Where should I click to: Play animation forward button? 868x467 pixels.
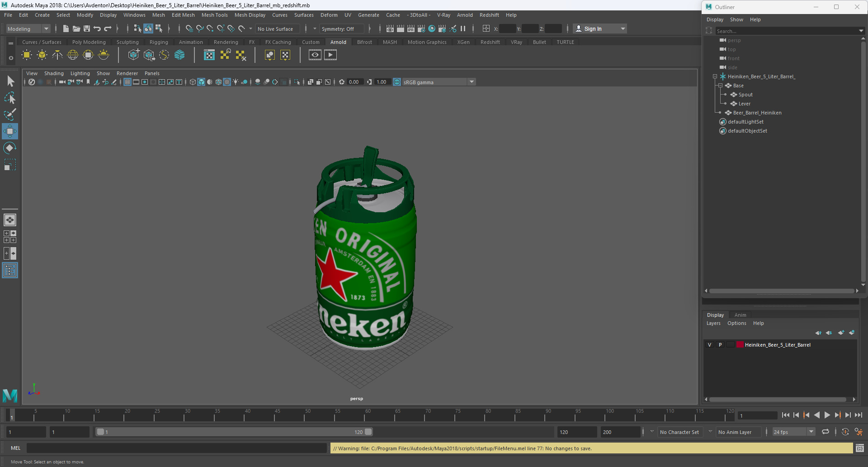click(827, 415)
